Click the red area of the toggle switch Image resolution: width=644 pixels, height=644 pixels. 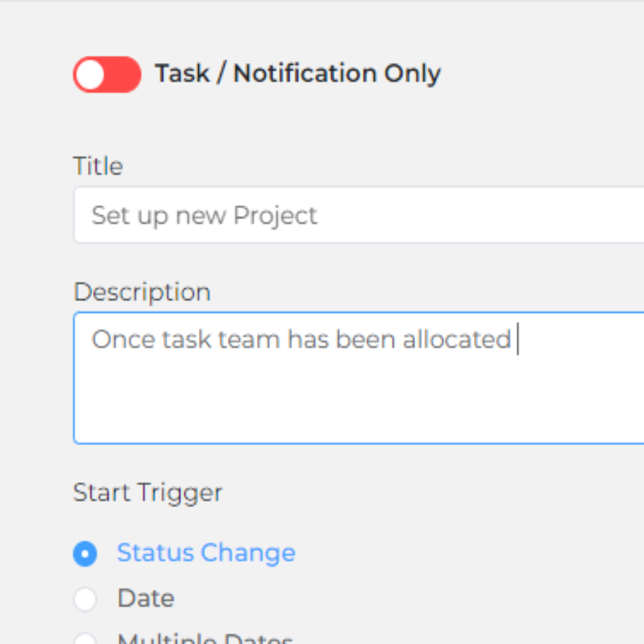(123, 74)
